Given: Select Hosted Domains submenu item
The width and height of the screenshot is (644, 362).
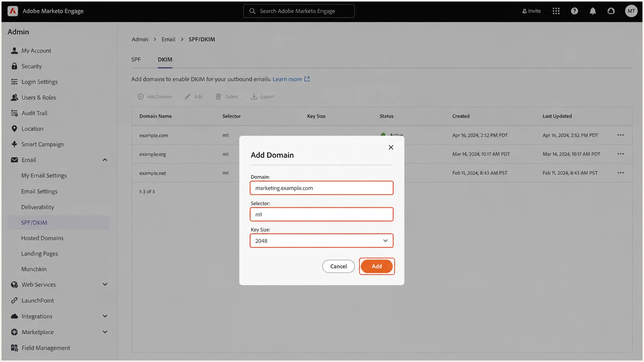Looking at the screenshot, I should point(42,238).
